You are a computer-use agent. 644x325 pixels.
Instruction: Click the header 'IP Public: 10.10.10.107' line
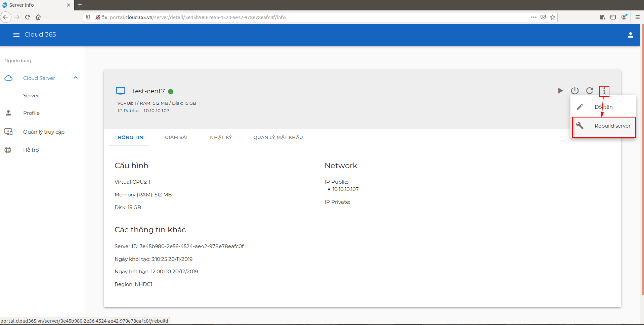click(x=143, y=111)
